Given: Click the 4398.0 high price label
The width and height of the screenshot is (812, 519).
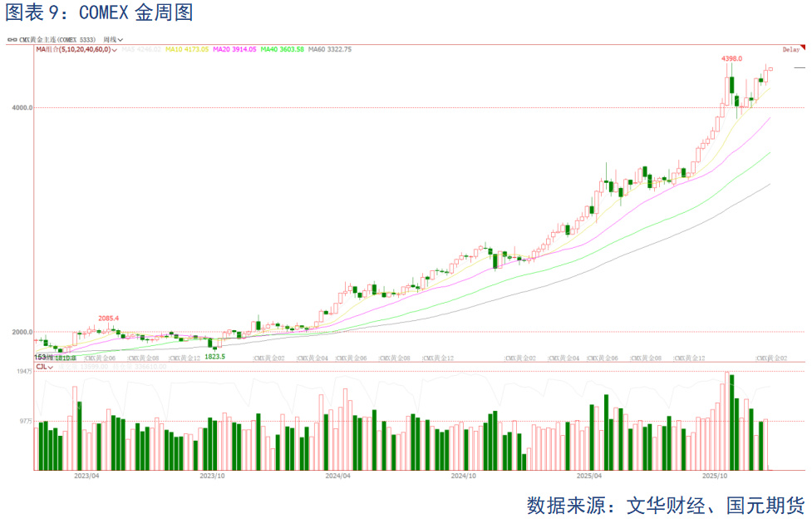Looking at the screenshot, I should point(731,58).
